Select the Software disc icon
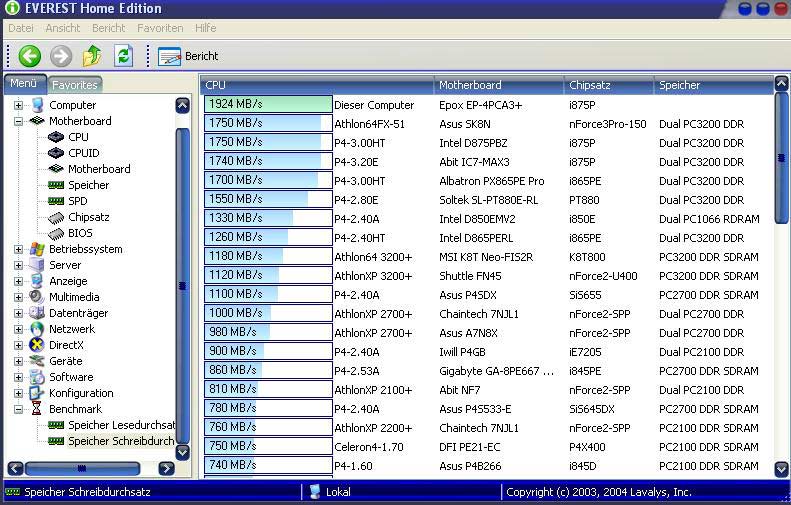The image size is (791, 505). coord(37,377)
